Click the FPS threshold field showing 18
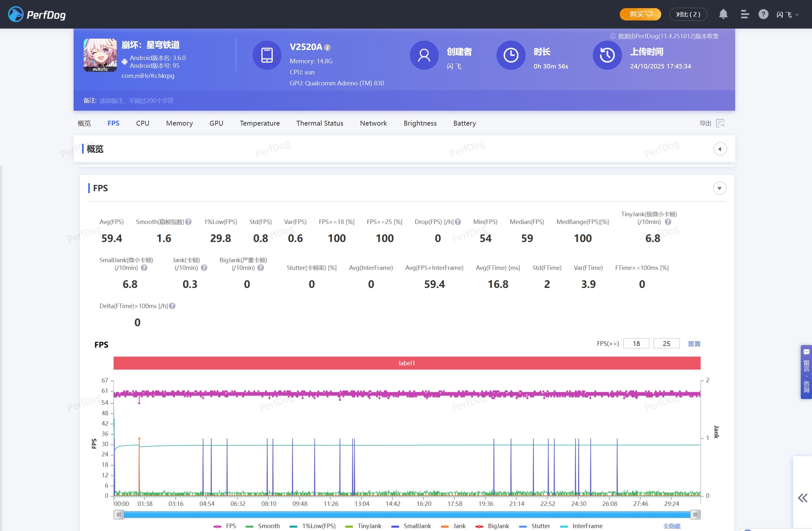812x531 pixels. click(636, 343)
